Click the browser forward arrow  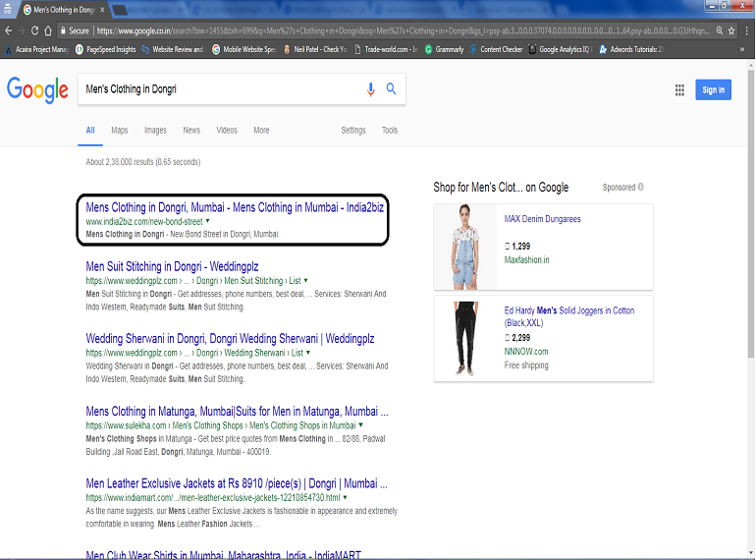point(22,30)
